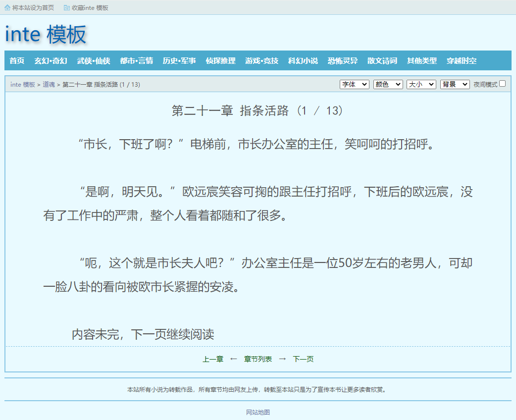The image size is (516, 420).
Task: Click the home icon for setting homepage
Action: [7, 7]
